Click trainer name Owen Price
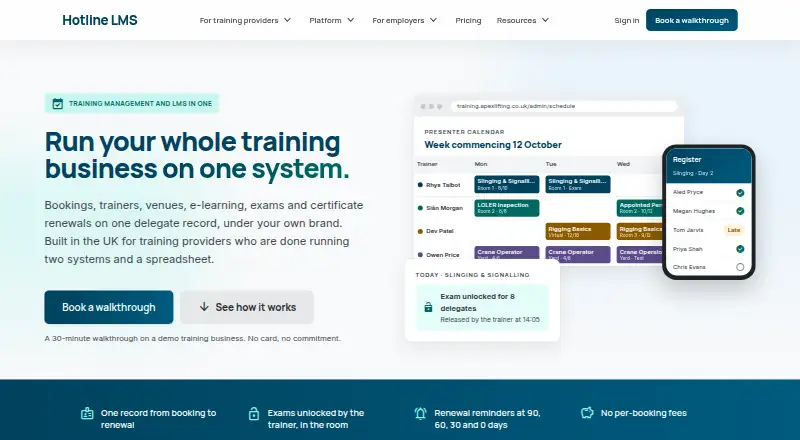Screen dimensions: 800x440 [x=443, y=255]
